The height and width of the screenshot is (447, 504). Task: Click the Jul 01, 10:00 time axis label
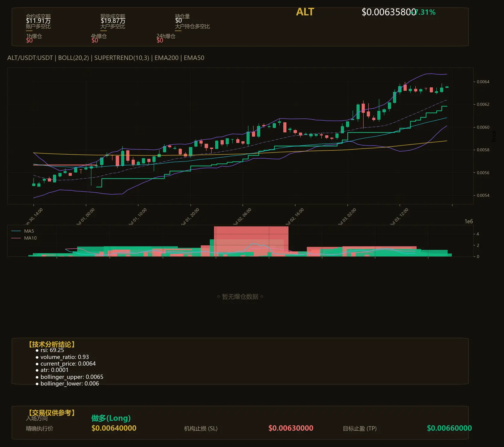pos(137,217)
